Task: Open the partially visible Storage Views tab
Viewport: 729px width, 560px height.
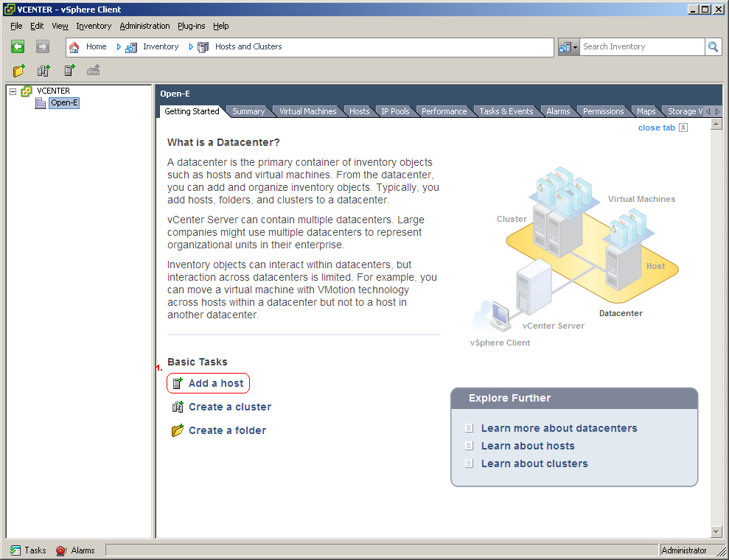Action: (684, 111)
